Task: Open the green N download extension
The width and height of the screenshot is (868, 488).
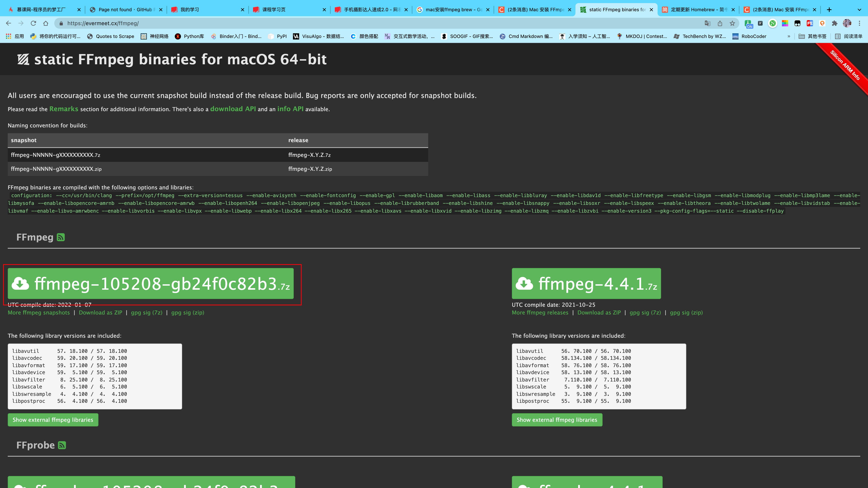Action: point(773,23)
